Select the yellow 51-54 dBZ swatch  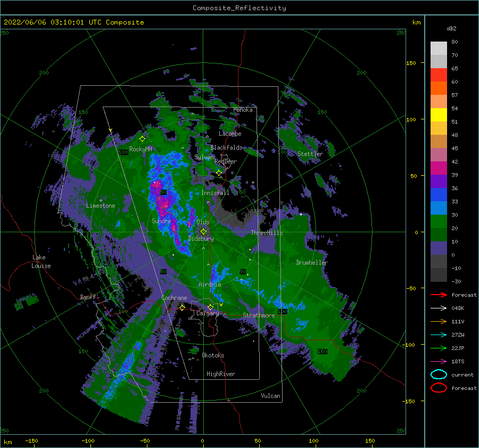click(439, 115)
